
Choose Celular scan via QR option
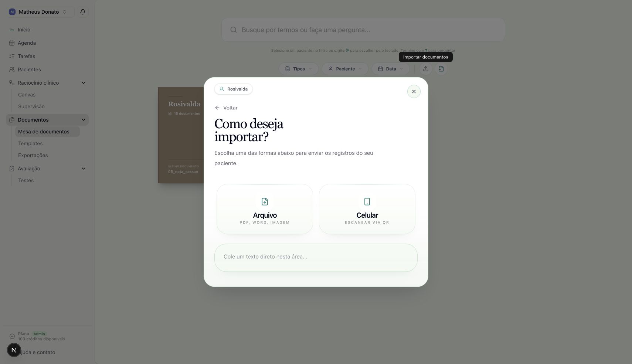click(x=367, y=209)
